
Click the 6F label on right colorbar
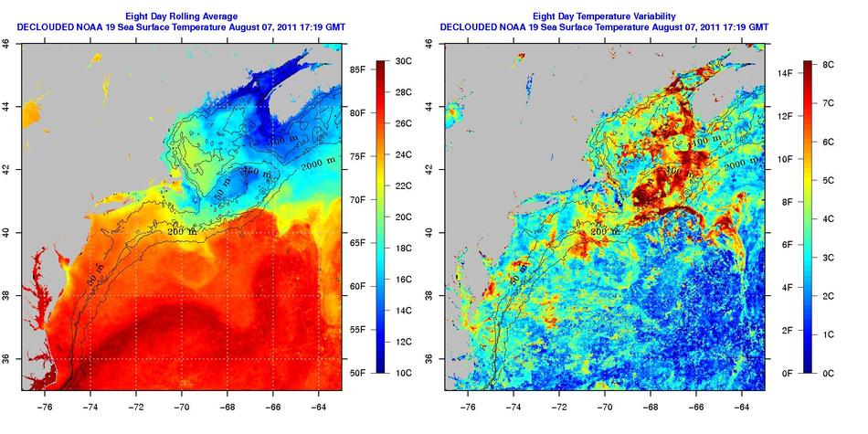tap(788, 245)
